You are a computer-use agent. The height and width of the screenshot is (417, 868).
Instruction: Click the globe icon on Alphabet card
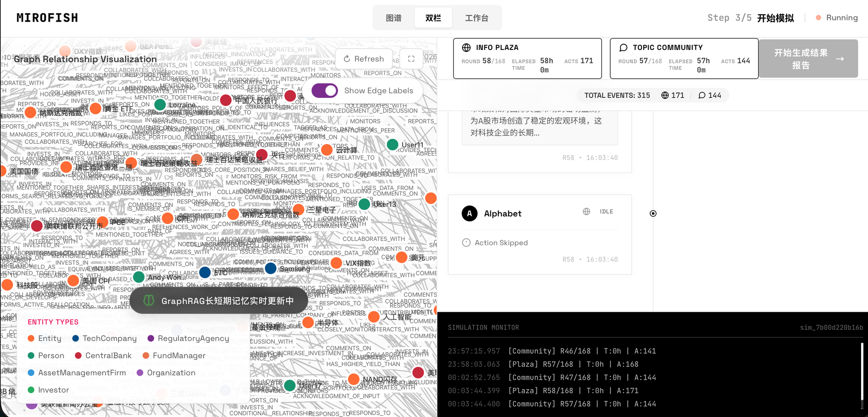pos(586,212)
